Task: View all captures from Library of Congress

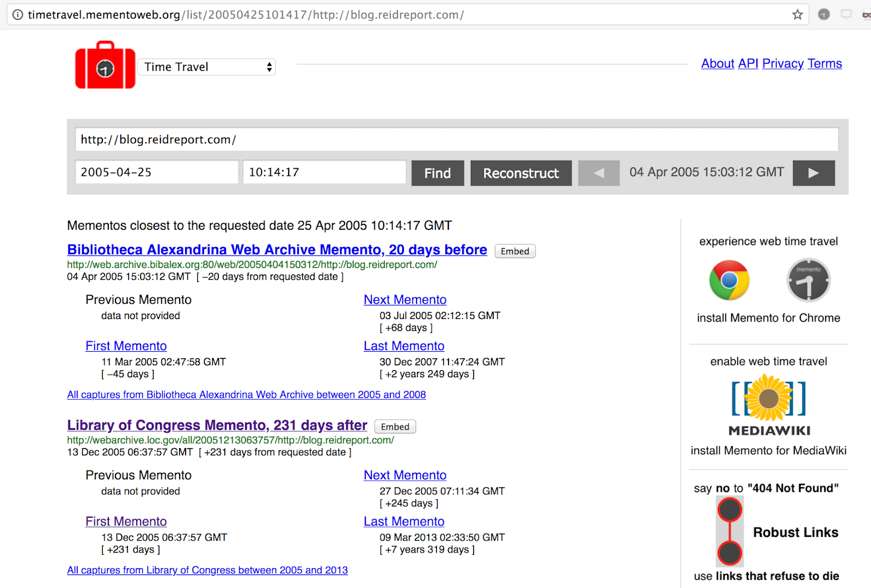Action: 207,570
